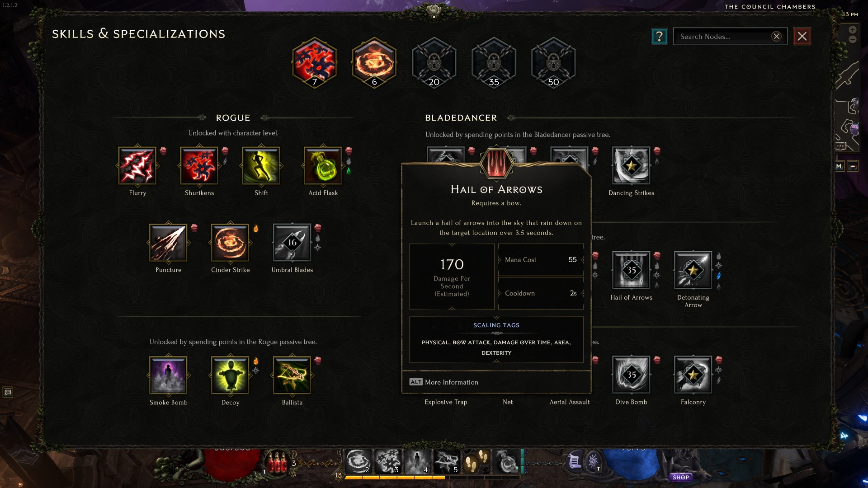
Task: Choose the Puncture skill icon
Action: click(x=168, y=243)
